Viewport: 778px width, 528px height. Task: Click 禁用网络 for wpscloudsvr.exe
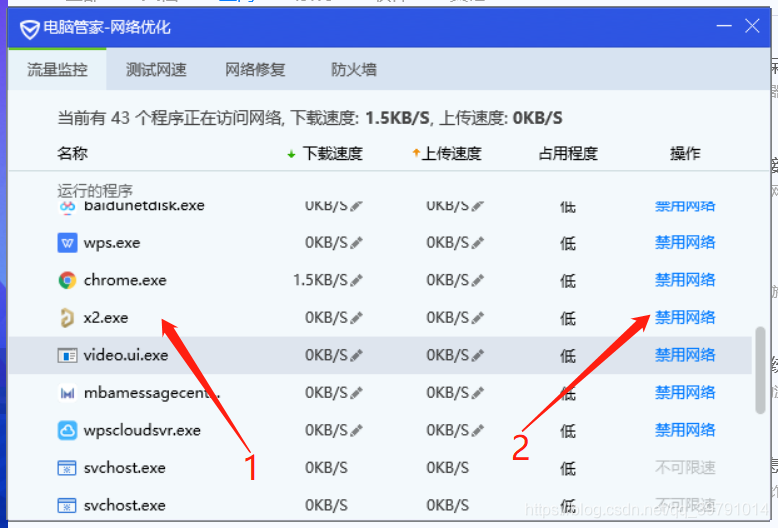pyautogui.click(x=685, y=430)
